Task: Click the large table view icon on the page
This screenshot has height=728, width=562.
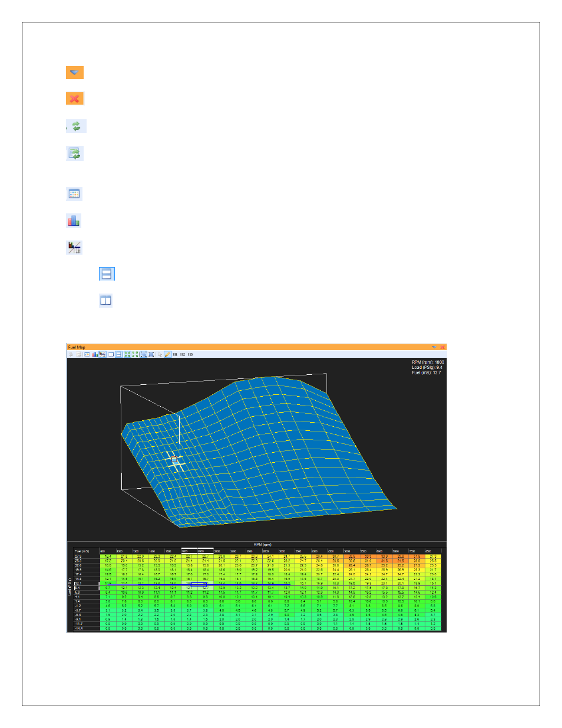Action: pos(74,194)
